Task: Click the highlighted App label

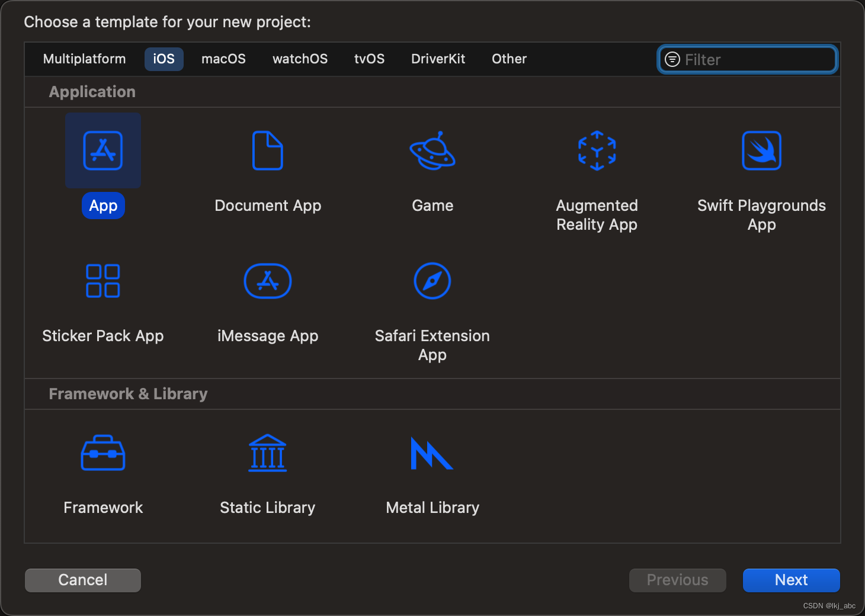Action: point(103,206)
